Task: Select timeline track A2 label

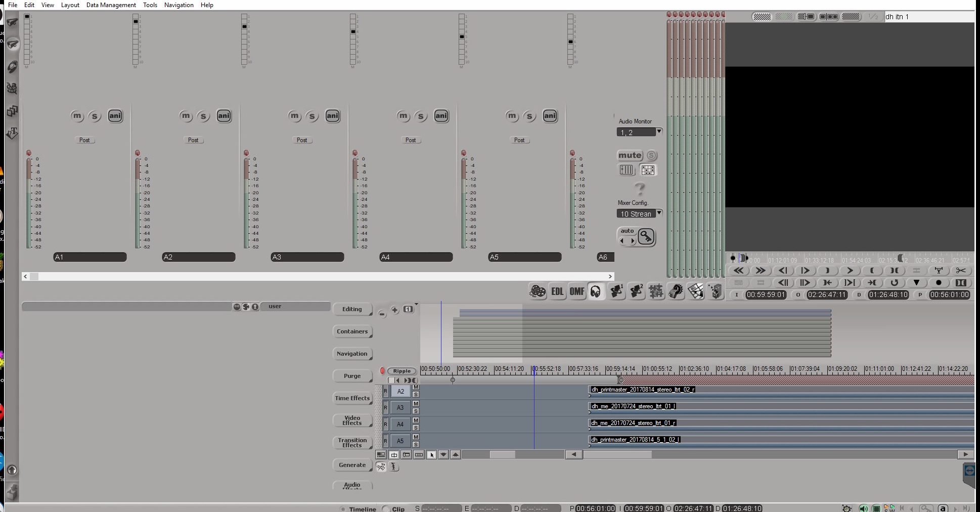Action: point(400,391)
